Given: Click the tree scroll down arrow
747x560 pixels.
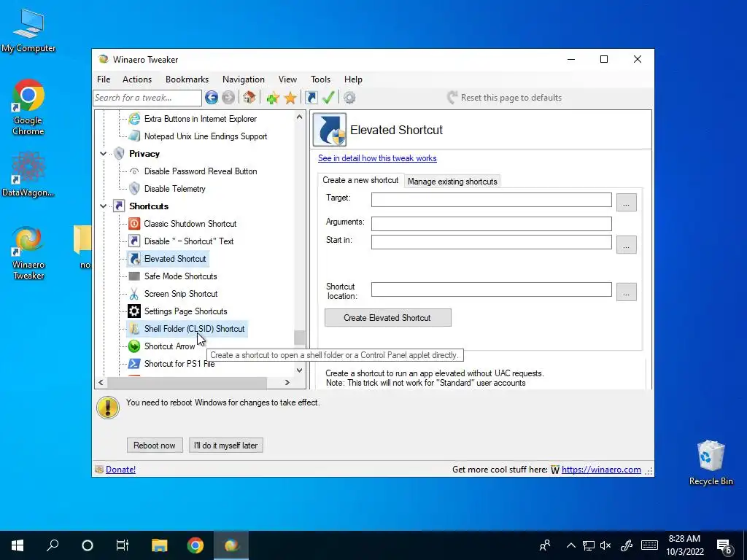Looking at the screenshot, I should (299, 370).
